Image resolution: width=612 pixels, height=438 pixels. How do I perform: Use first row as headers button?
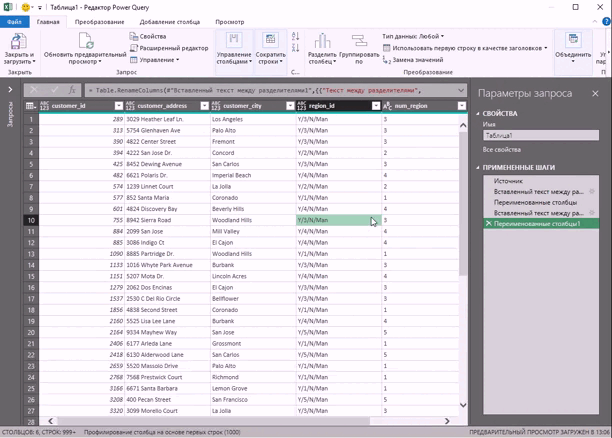(x=465, y=48)
